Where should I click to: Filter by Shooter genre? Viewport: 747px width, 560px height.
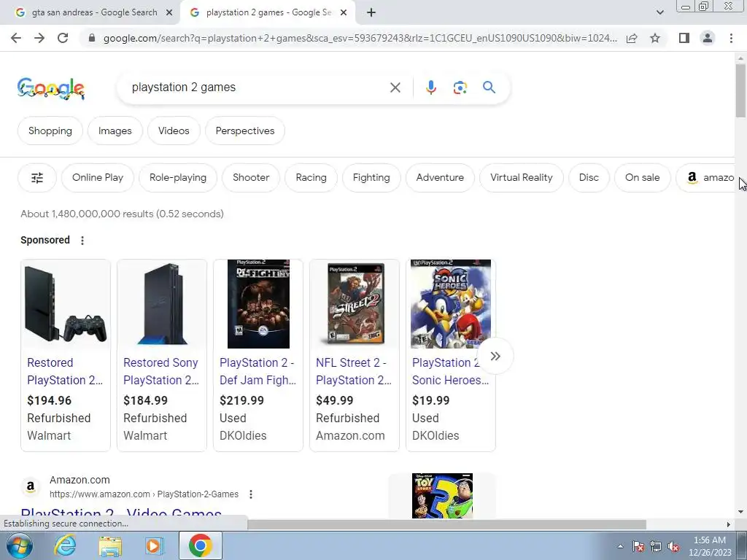click(x=251, y=178)
